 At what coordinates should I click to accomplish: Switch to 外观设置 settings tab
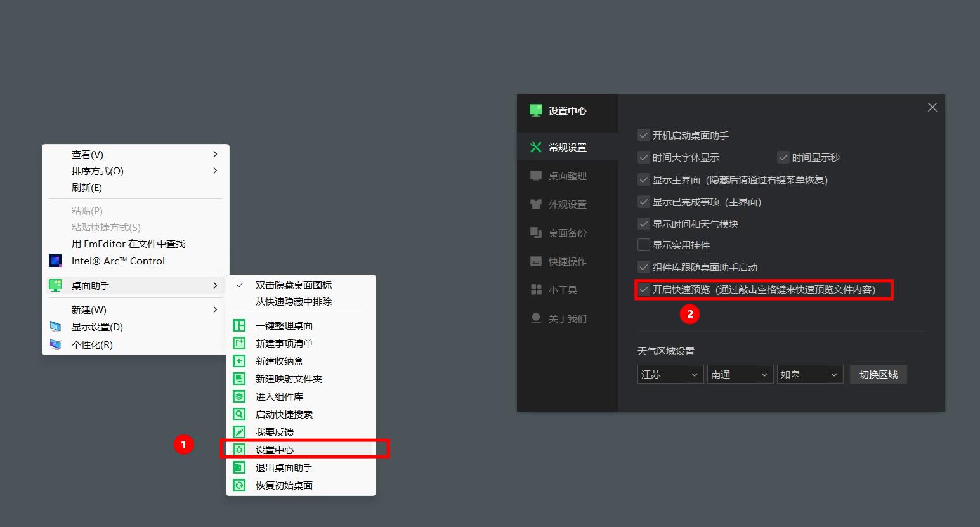point(568,204)
